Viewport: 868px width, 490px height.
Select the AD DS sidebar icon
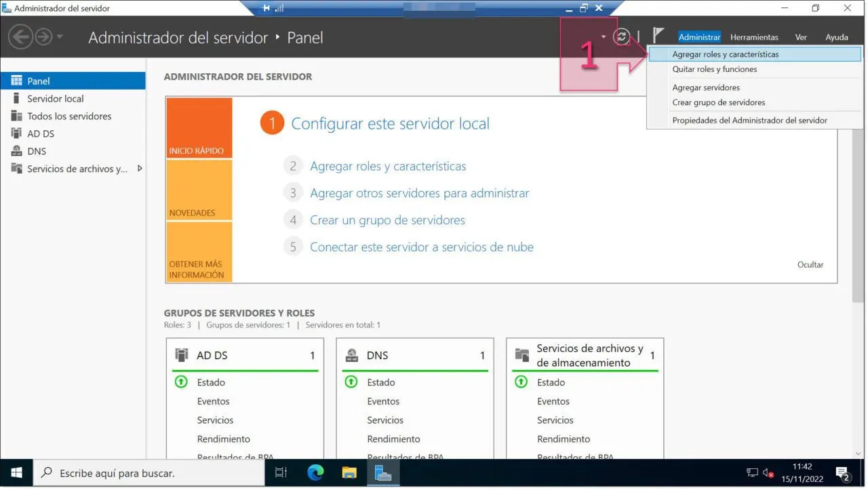click(x=17, y=134)
